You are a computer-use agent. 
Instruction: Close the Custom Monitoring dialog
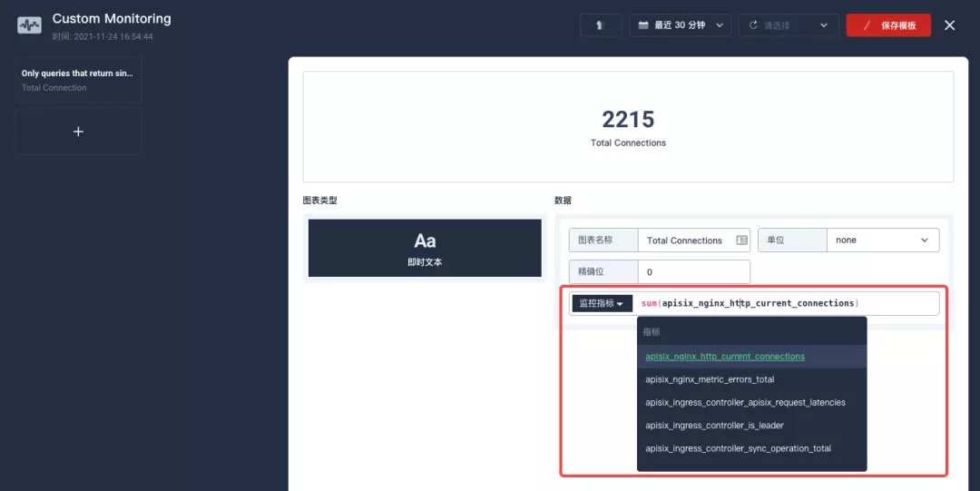tap(949, 25)
